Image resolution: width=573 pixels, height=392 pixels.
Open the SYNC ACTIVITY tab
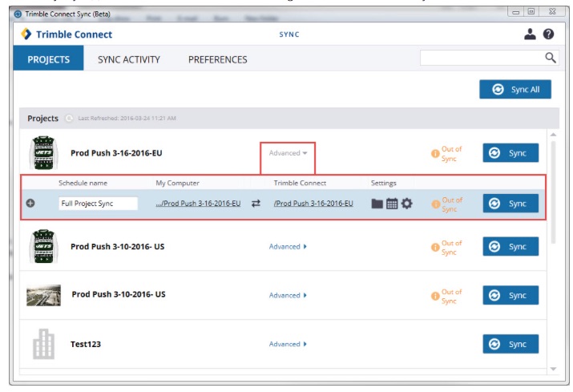129,59
